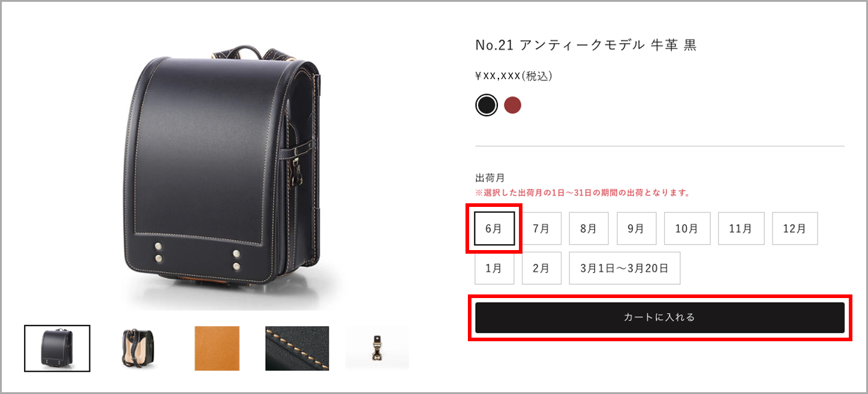Choose 7月 as shipping month
The image size is (868, 394).
541,228
